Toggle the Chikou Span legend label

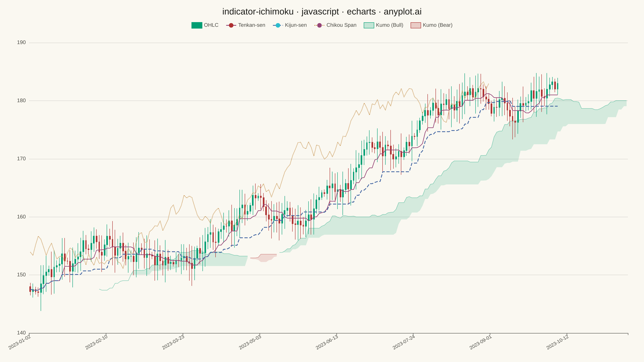(341, 25)
